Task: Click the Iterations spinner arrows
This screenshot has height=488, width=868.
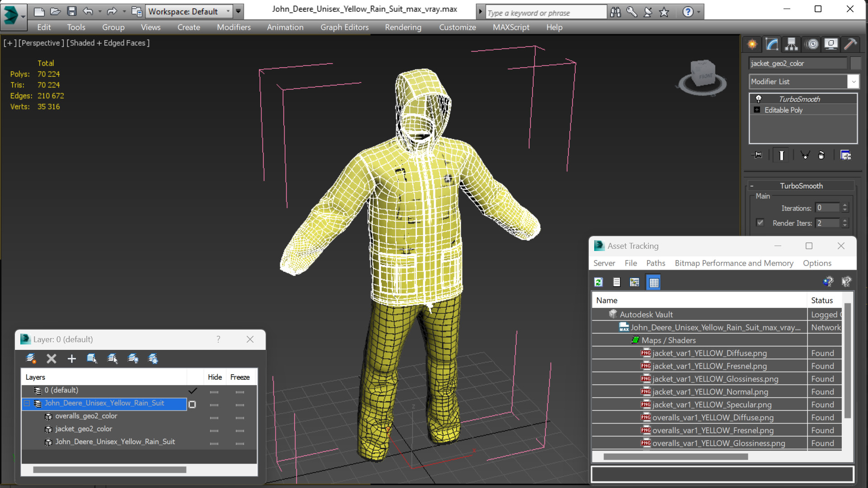Action: 845,208
